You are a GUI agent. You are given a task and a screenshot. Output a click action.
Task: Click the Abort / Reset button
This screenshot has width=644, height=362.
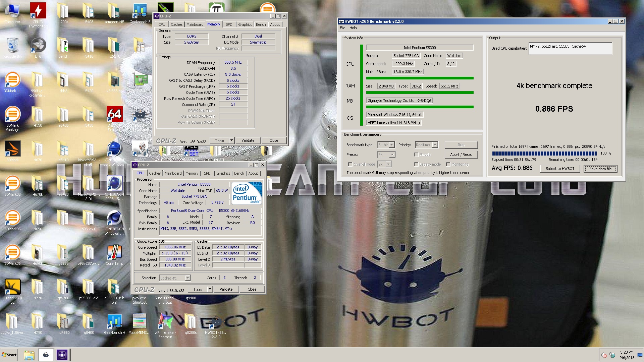[x=461, y=155]
